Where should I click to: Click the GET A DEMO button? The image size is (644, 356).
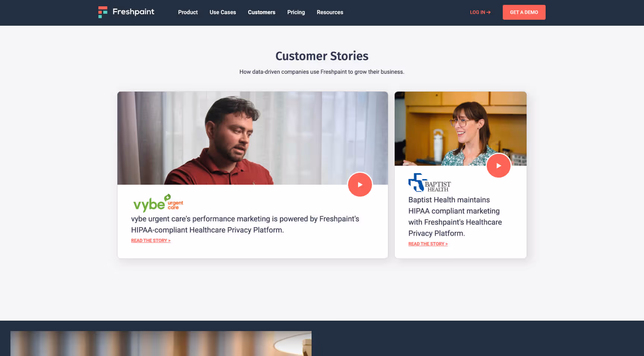(524, 12)
